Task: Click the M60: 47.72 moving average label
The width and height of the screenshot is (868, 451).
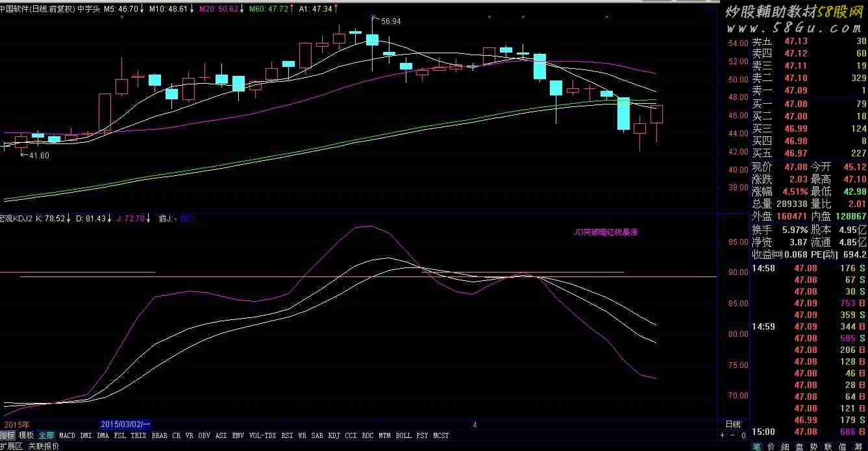Action: click(269, 9)
